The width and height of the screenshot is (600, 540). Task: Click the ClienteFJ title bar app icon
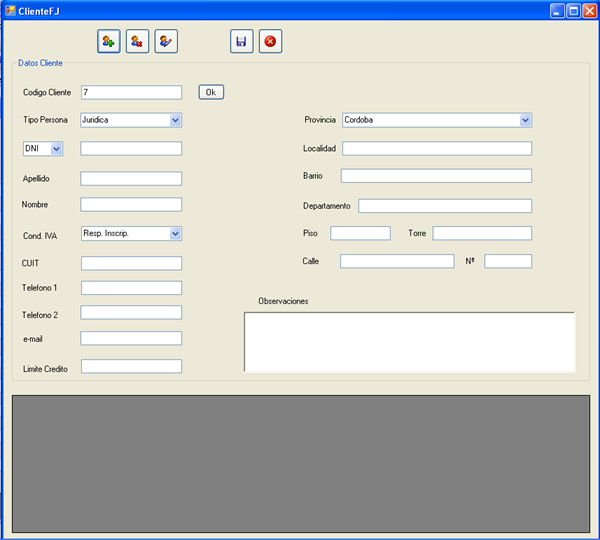(x=10, y=10)
